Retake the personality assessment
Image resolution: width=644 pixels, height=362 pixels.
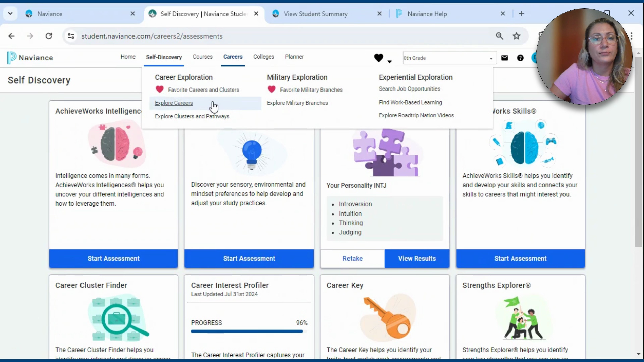(x=353, y=258)
